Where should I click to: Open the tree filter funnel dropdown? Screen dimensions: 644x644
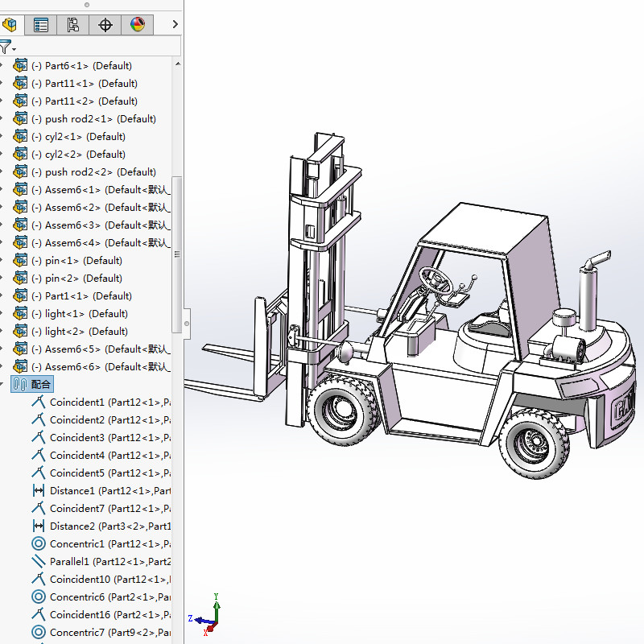tap(7, 47)
